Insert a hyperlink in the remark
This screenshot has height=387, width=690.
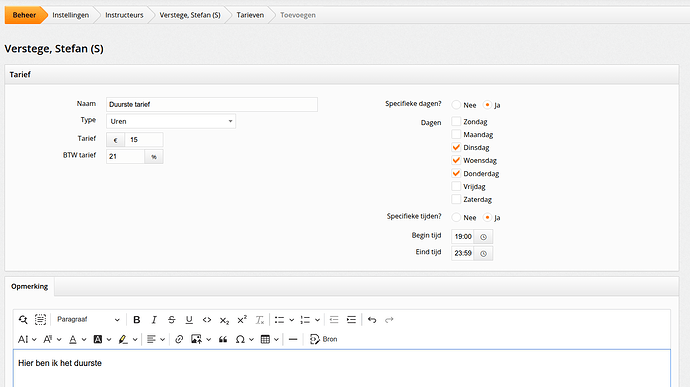point(179,339)
